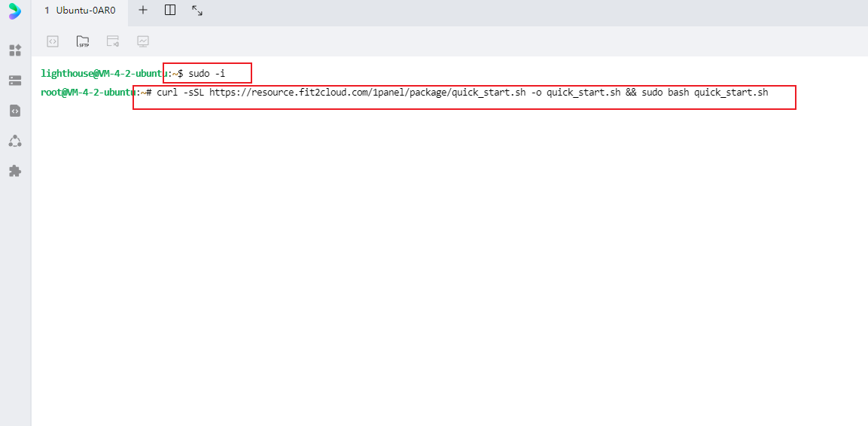Switch to the Ubuntu-0AR0 terminal tab

(x=80, y=10)
